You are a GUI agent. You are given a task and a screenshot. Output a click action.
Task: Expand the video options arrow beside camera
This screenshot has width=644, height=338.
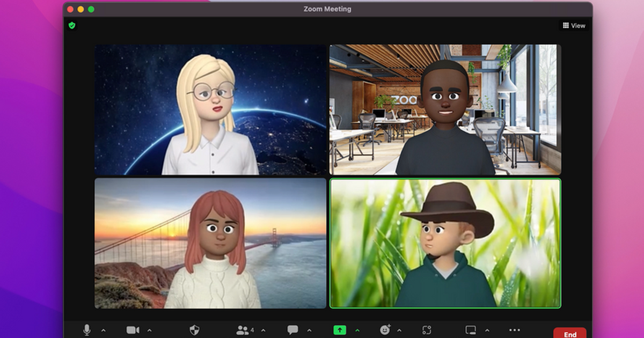click(x=150, y=330)
